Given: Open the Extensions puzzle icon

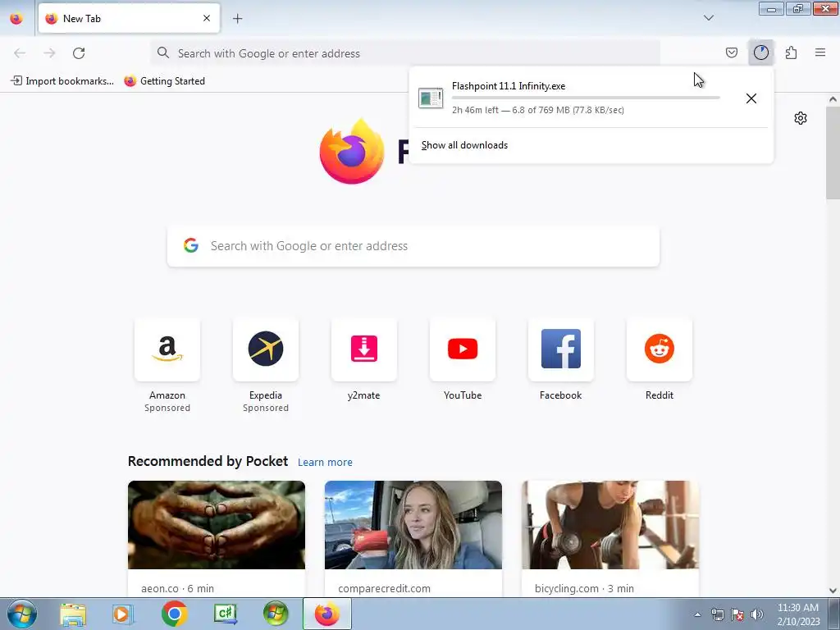Looking at the screenshot, I should tap(791, 52).
